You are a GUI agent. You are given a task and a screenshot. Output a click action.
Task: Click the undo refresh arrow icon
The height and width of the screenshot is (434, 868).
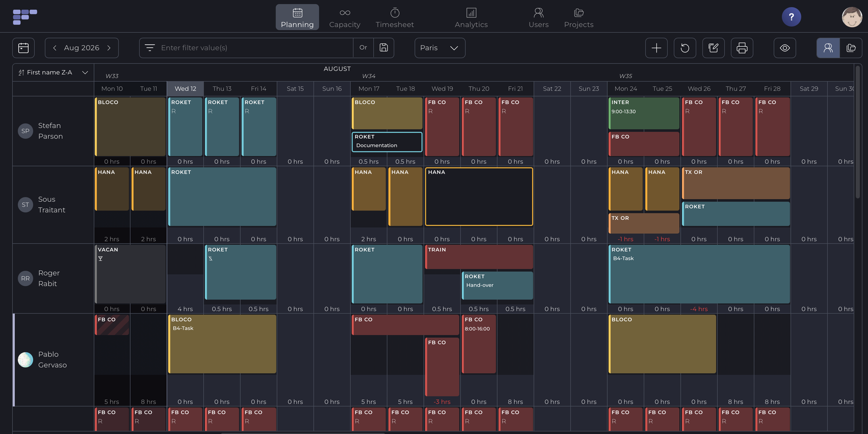click(x=685, y=48)
